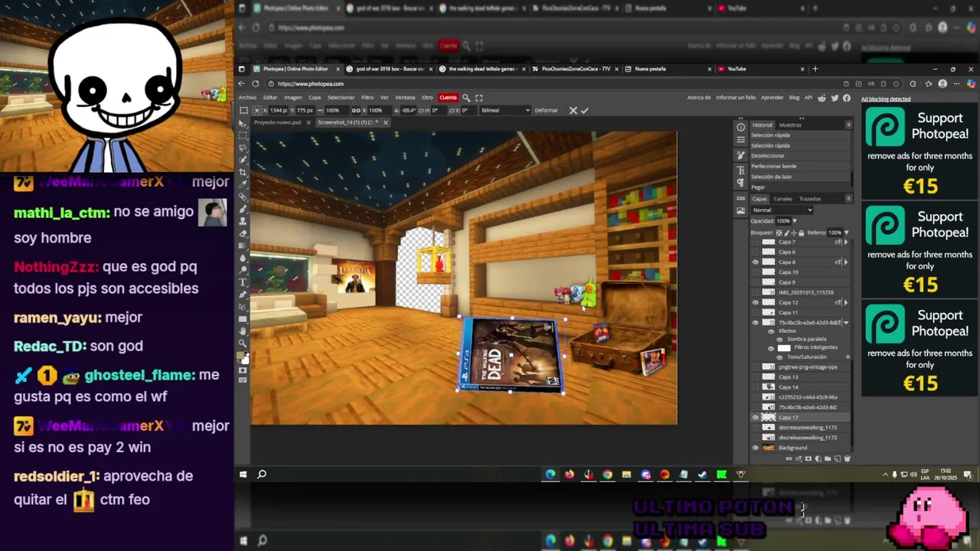The height and width of the screenshot is (551, 980).
Task: Open the Imagen menu
Action: [292, 97]
